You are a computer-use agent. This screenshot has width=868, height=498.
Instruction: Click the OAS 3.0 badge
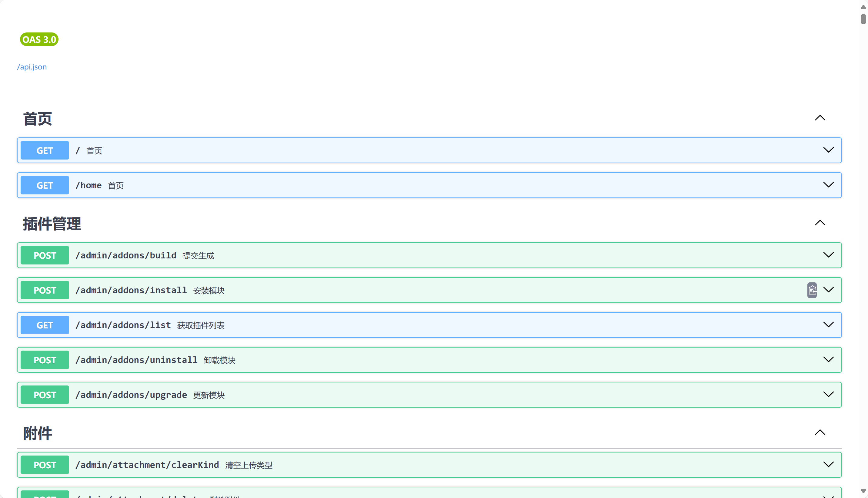click(39, 39)
